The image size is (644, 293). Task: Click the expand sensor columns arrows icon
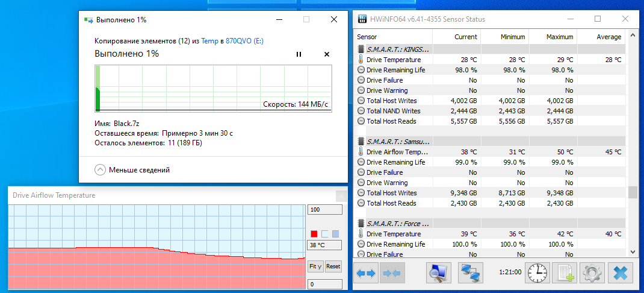(x=366, y=273)
